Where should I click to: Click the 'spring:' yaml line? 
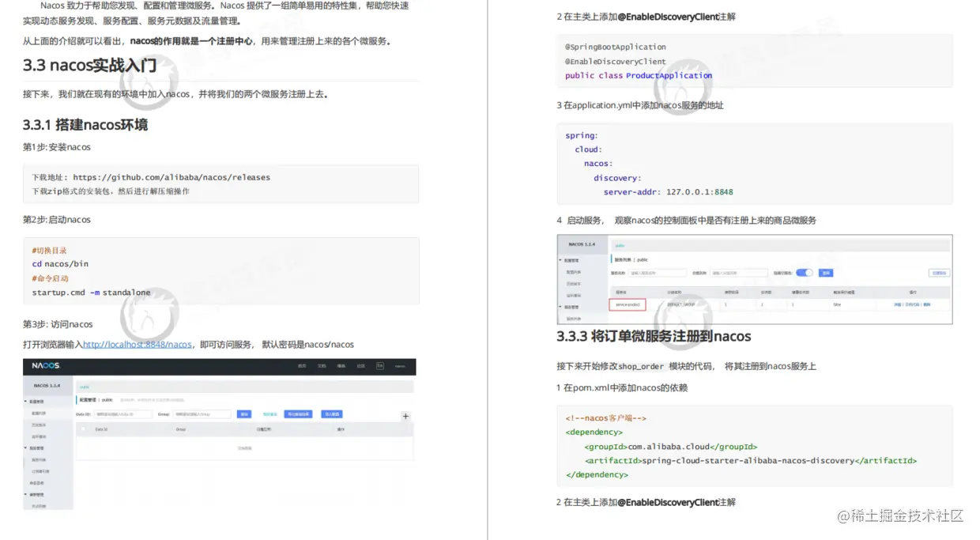582,135
